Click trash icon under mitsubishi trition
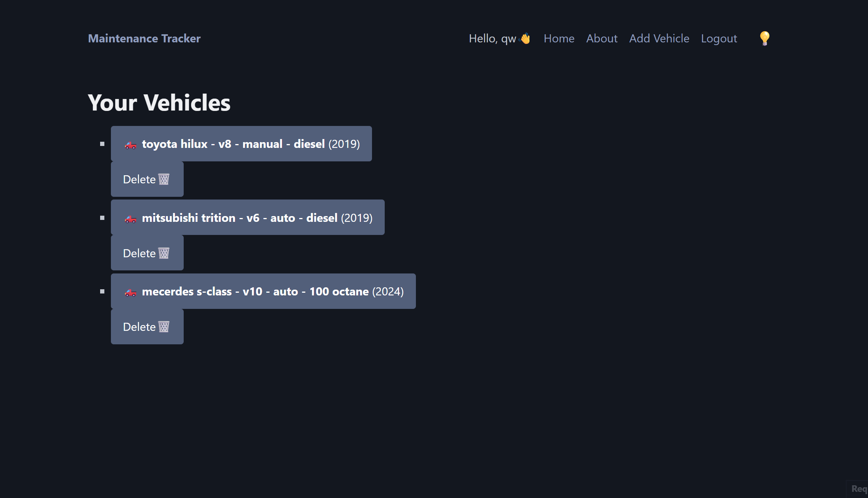 (164, 253)
